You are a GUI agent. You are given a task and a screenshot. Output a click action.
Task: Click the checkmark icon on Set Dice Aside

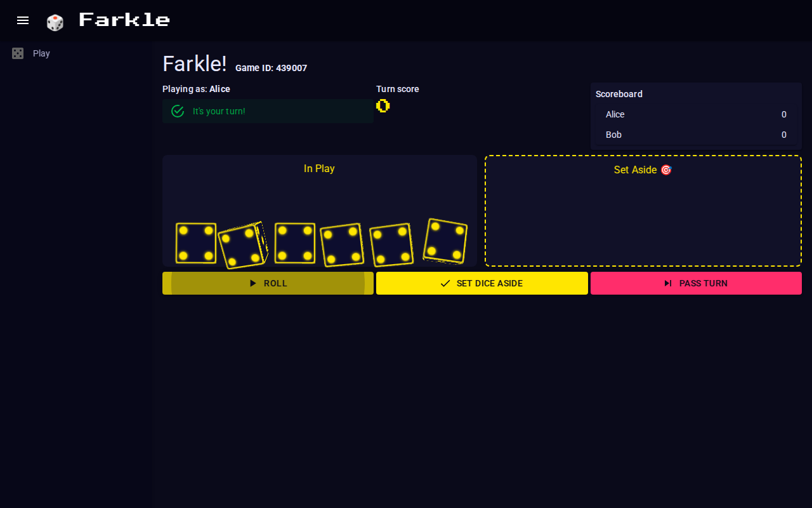[x=445, y=283]
